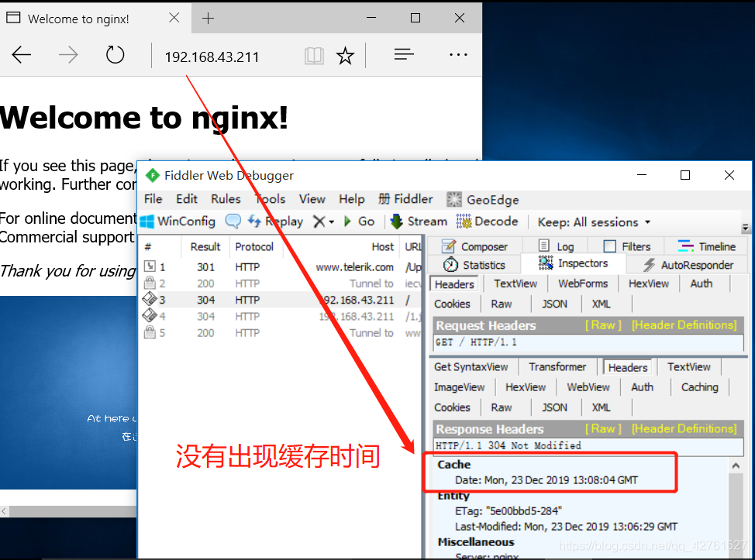
Task: Toggle Stream mode in Fiddler
Action: coord(418,222)
